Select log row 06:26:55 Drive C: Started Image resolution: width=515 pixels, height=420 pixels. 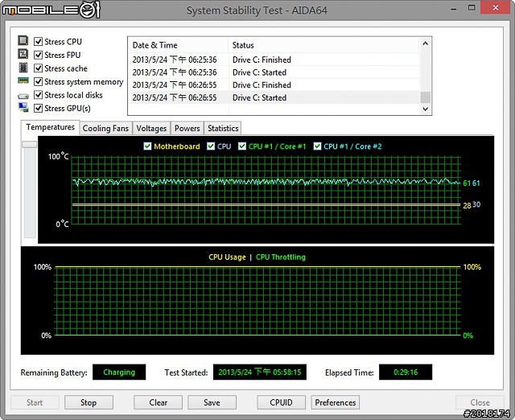click(274, 97)
